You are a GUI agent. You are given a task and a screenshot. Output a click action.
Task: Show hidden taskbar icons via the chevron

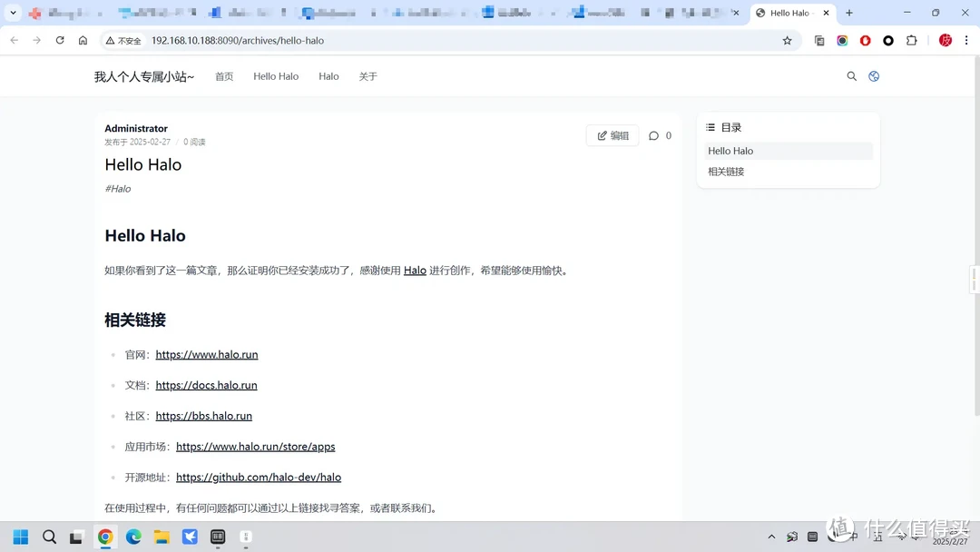(x=770, y=537)
